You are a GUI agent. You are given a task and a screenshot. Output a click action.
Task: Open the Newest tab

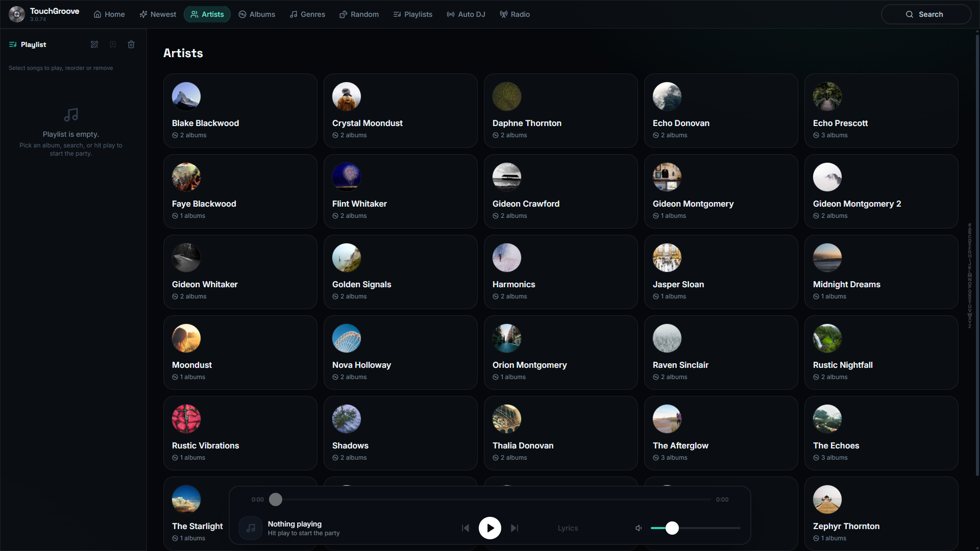click(x=158, y=14)
